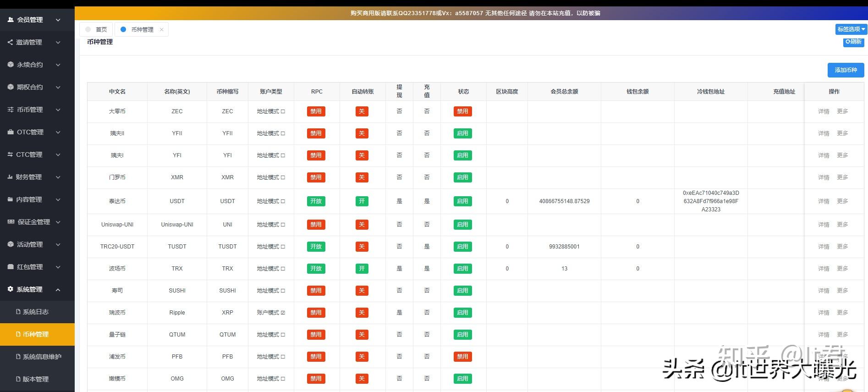Toggle the 自动转账 关 badge for TUSDT
Image resolution: width=868 pixels, height=392 pixels.
(x=362, y=247)
